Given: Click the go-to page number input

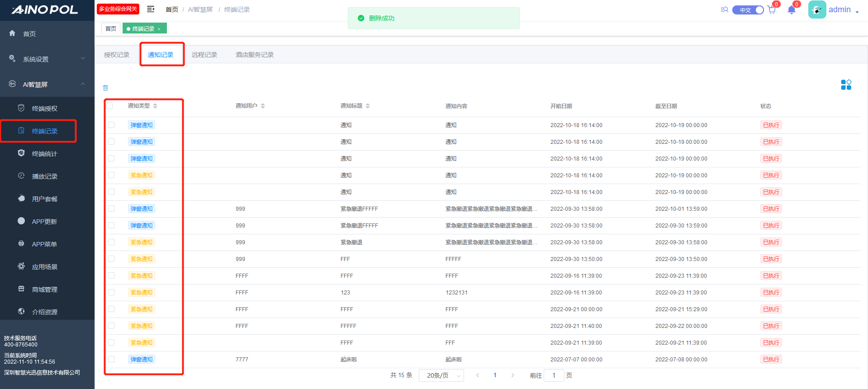Looking at the screenshot, I should tap(554, 375).
